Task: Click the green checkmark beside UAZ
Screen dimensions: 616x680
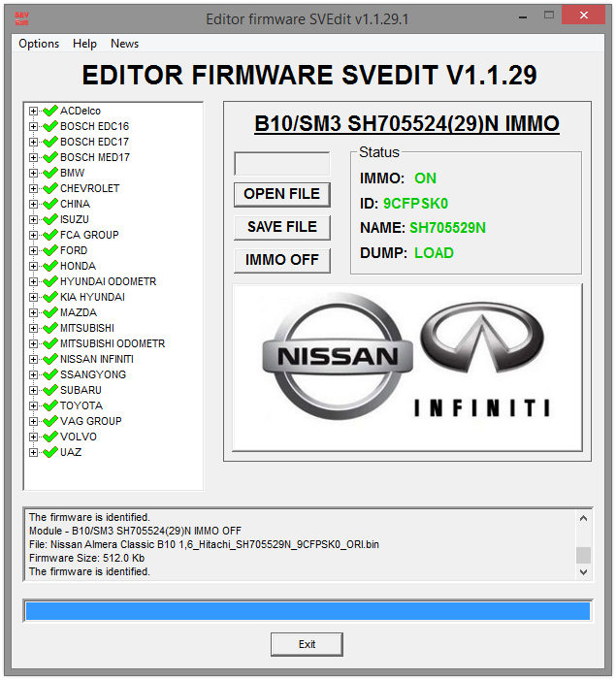Action: pos(50,452)
